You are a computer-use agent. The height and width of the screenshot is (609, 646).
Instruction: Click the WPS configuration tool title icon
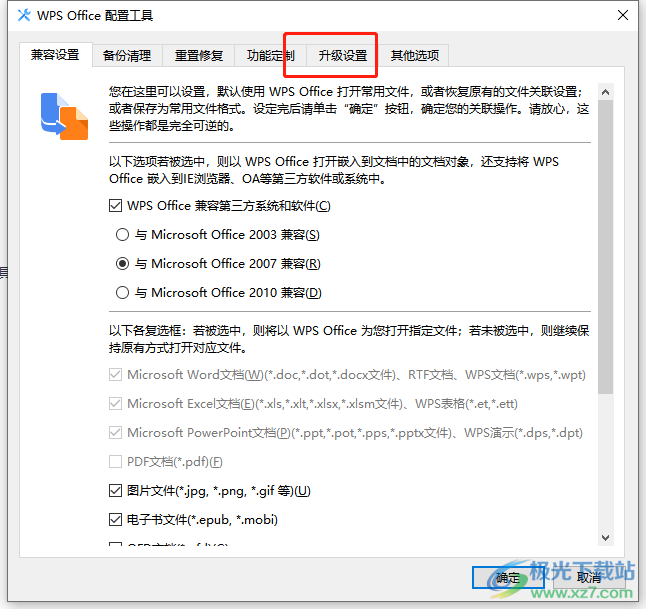pyautogui.click(x=24, y=15)
